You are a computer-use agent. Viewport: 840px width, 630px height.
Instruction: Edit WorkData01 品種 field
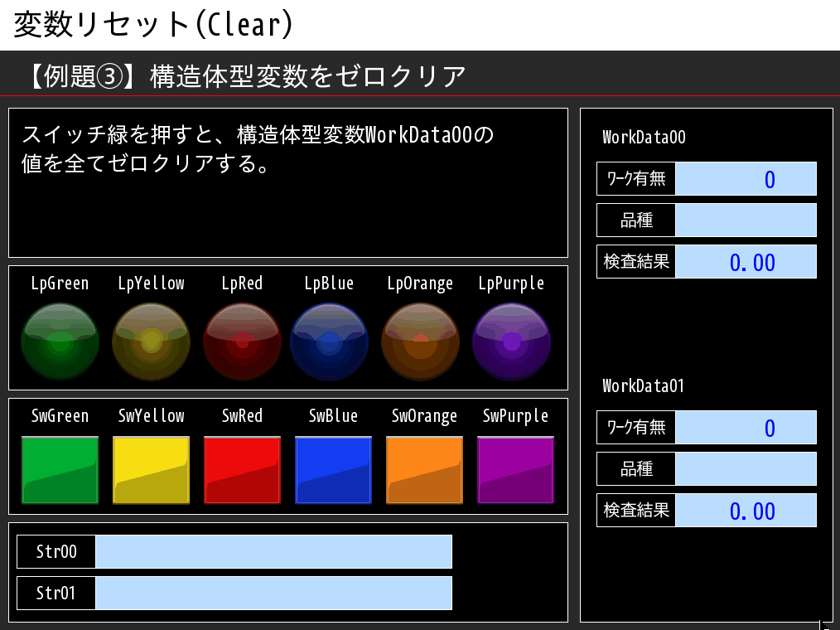coord(746,468)
